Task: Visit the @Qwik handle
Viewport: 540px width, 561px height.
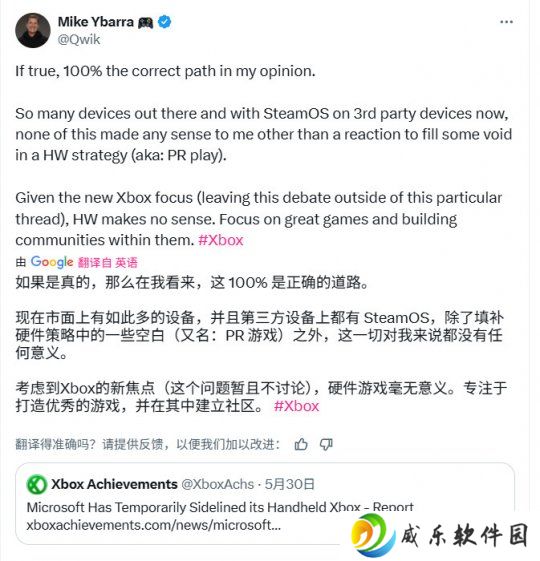Action: click(79, 39)
